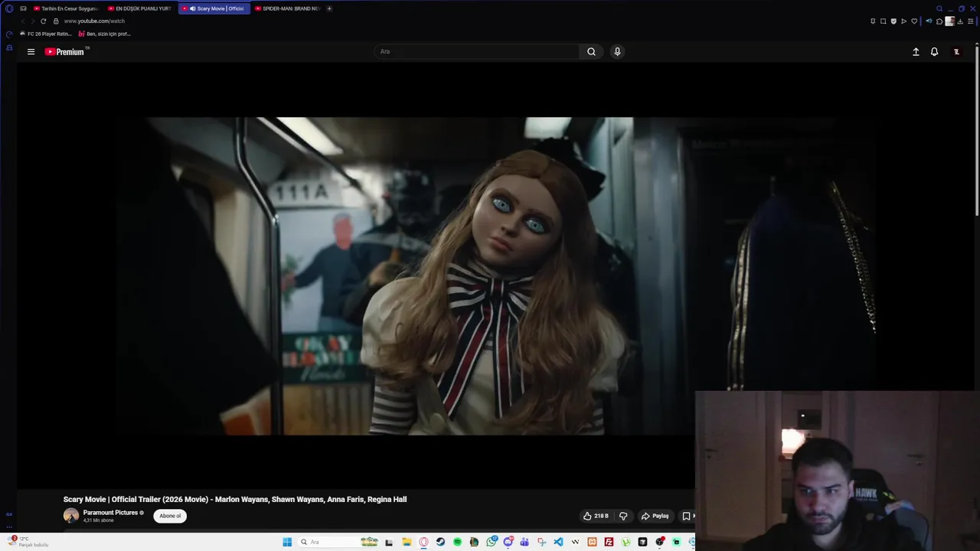The image size is (980, 551).
Task: Open browser profile picture in toolbar
Action: pyautogui.click(x=950, y=21)
